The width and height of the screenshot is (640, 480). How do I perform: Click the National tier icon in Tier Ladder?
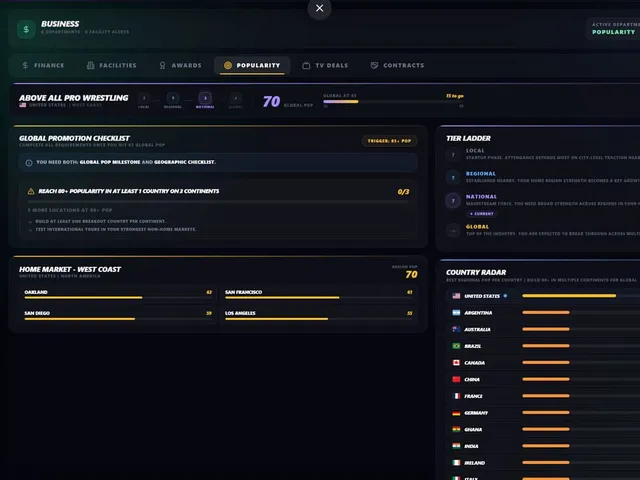point(453,201)
